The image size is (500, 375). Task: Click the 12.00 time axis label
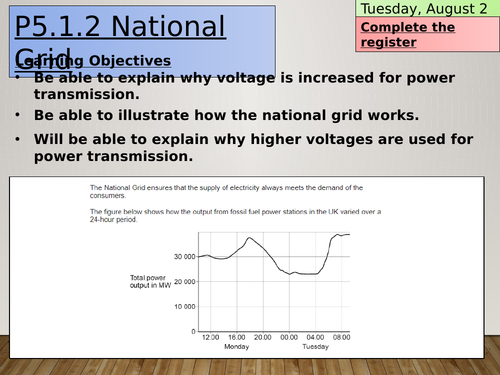(x=211, y=337)
